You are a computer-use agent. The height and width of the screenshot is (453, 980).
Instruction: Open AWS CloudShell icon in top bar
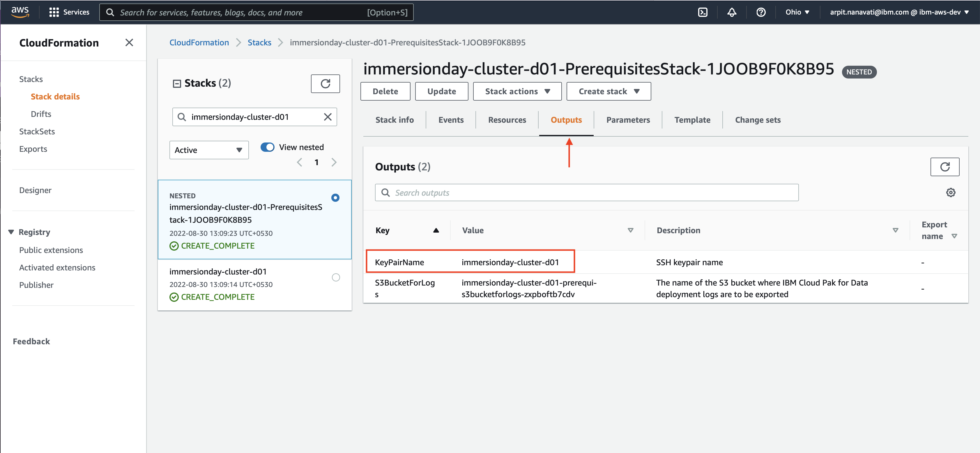[x=703, y=12]
